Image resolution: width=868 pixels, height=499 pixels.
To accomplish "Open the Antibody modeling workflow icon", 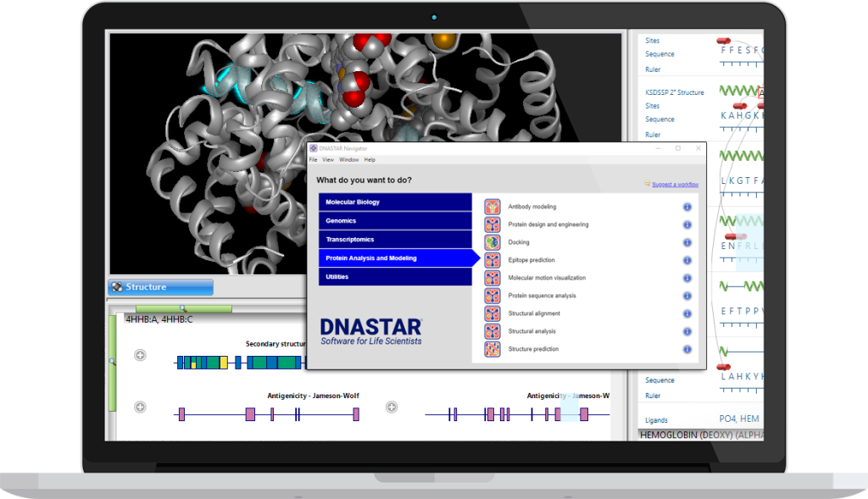I will 492,207.
